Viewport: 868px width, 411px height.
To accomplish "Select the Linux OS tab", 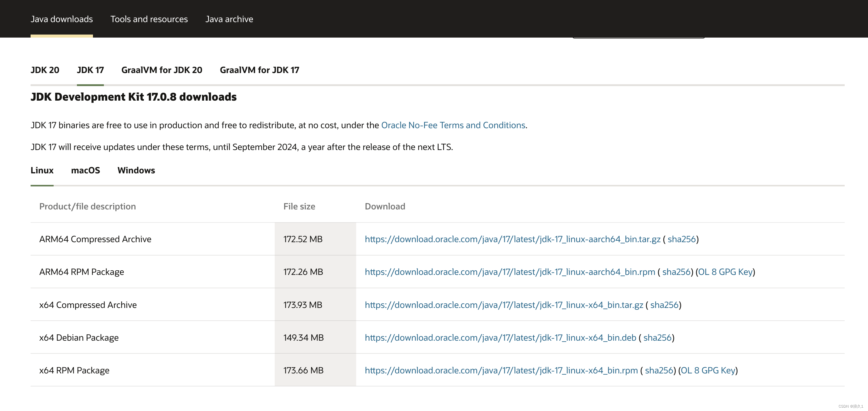I will 42,171.
